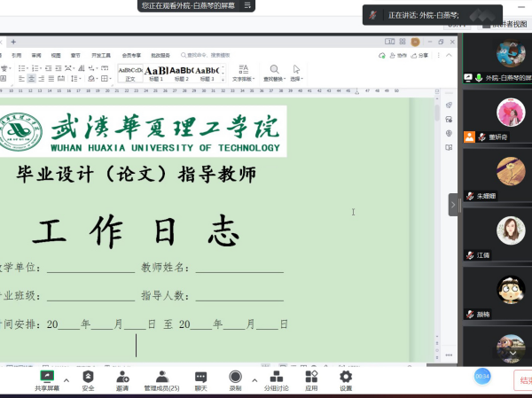
Task: Click the command search box
Action: click(x=206, y=55)
